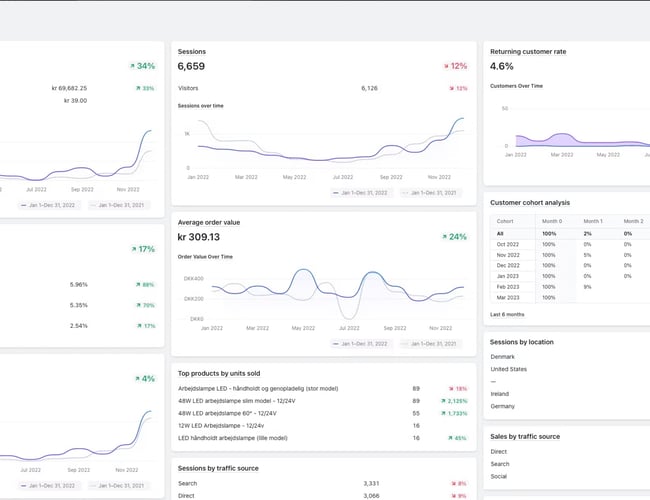650x500 pixels.
Task: Select Jan 1–Dec 31, 2022 legend in Sessions card
Action: pyautogui.click(x=361, y=193)
